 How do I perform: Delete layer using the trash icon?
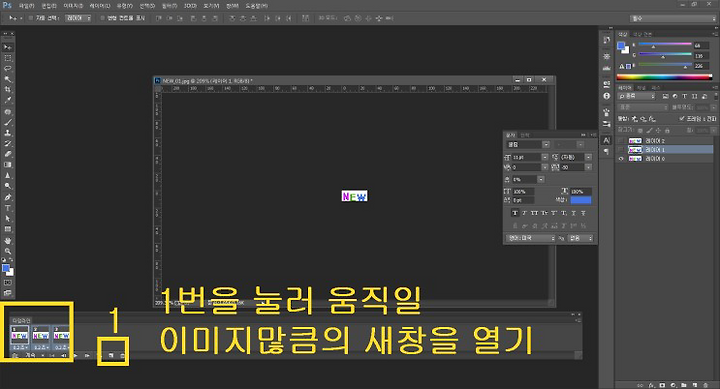705,385
